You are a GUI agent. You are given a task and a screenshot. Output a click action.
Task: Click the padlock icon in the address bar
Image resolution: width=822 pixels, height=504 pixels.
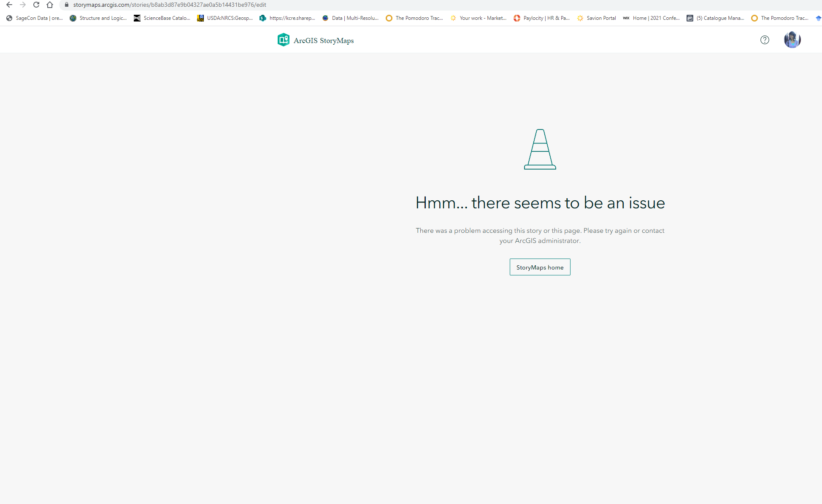tap(66, 5)
